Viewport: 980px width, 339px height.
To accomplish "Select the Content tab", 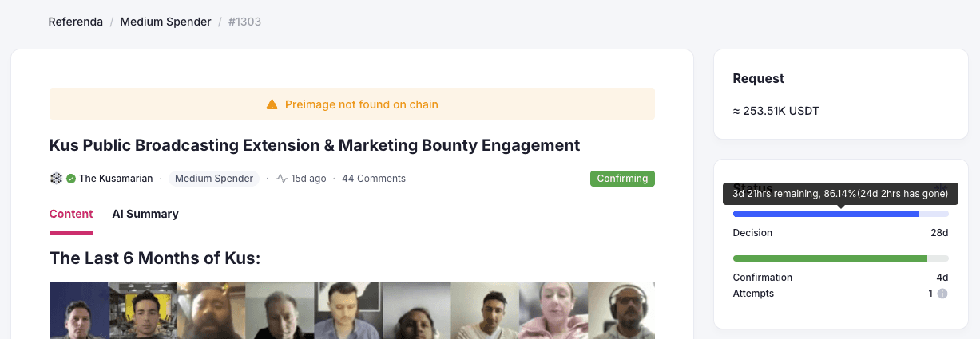I will click(71, 214).
